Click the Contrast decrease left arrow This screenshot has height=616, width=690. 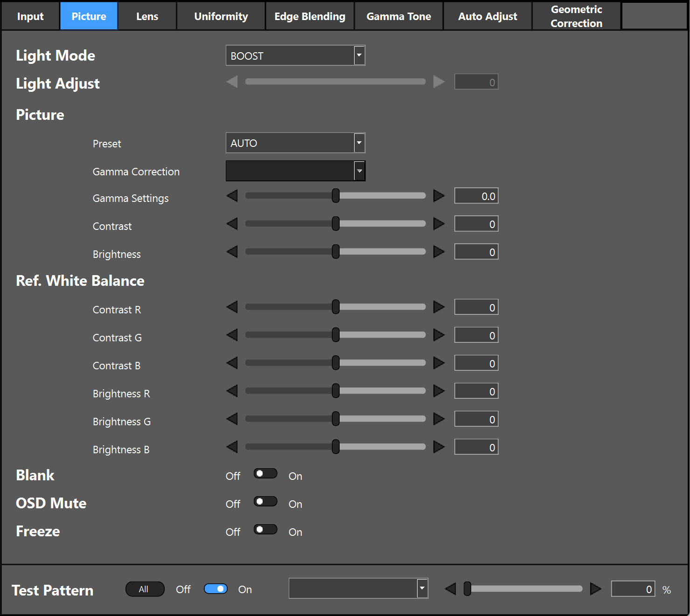pos(232,224)
